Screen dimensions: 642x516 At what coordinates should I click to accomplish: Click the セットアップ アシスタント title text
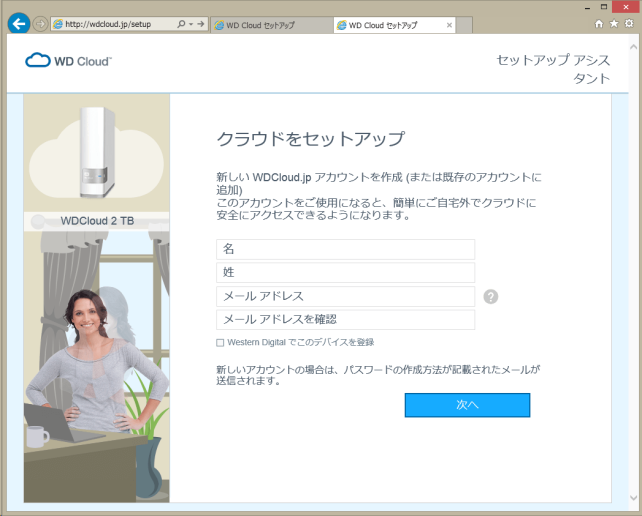click(x=553, y=69)
